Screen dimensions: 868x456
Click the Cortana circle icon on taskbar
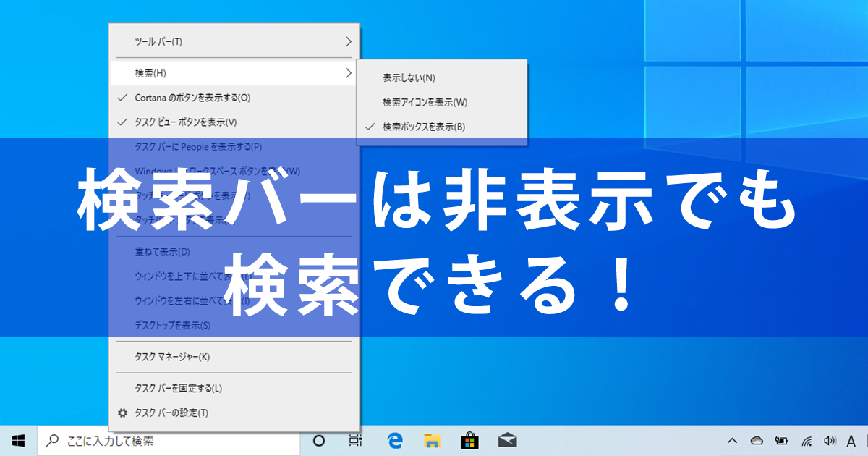click(x=318, y=440)
